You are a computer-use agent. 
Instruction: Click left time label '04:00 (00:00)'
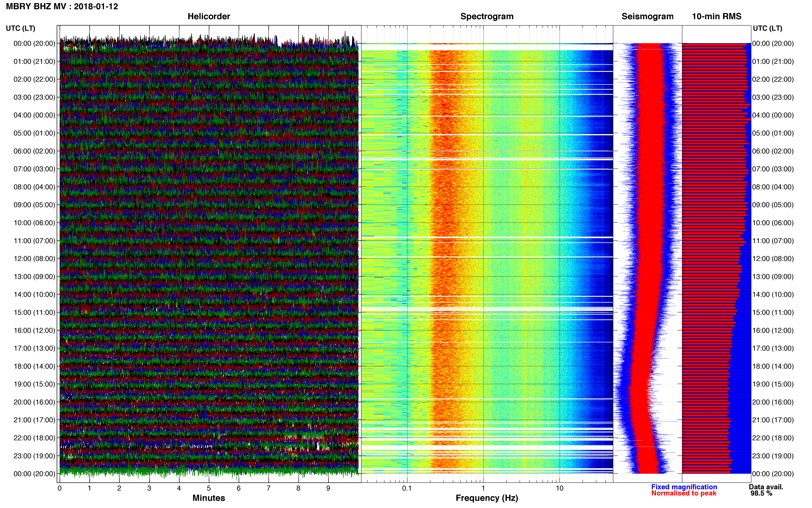click(x=35, y=115)
